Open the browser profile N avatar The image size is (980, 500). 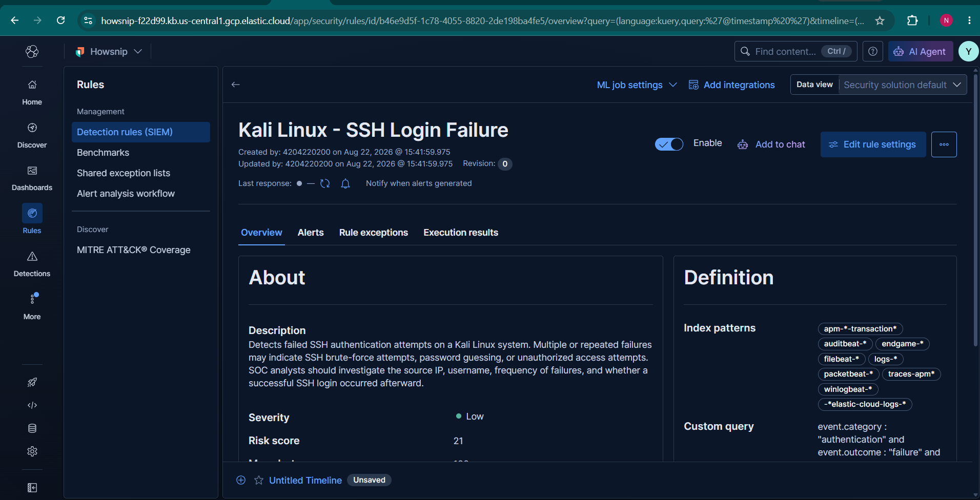click(x=946, y=20)
